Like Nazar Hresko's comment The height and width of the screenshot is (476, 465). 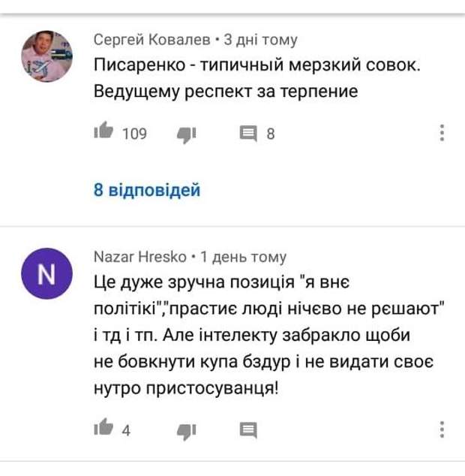pos(103,429)
